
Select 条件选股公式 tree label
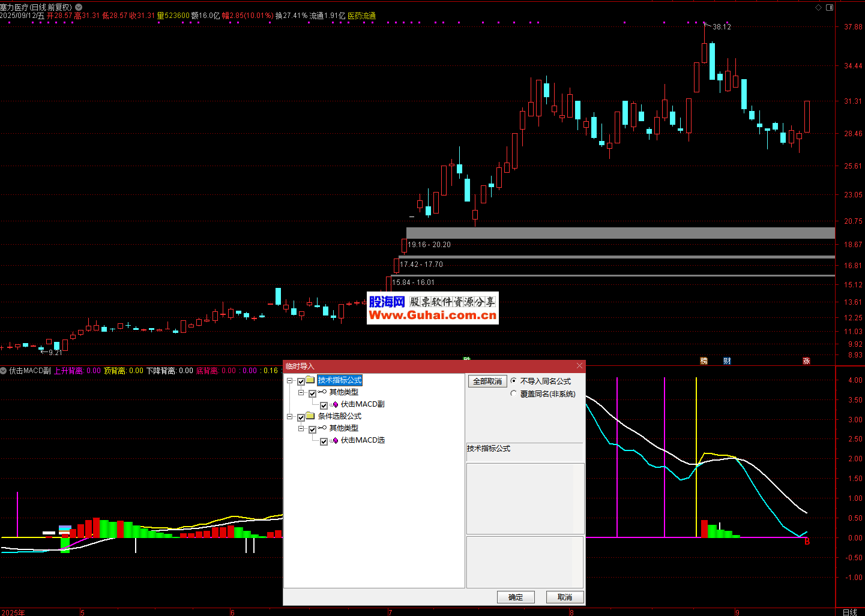pos(340,416)
